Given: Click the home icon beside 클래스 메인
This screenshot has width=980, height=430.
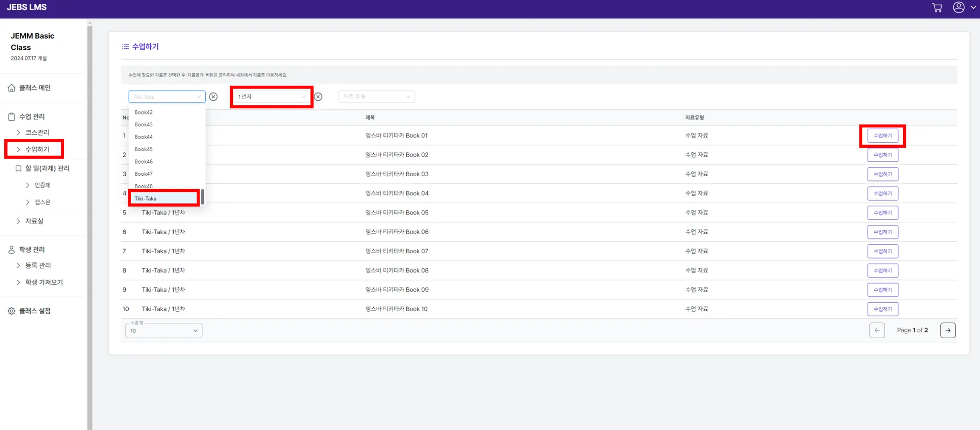Looking at the screenshot, I should pyautogui.click(x=11, y=88).
